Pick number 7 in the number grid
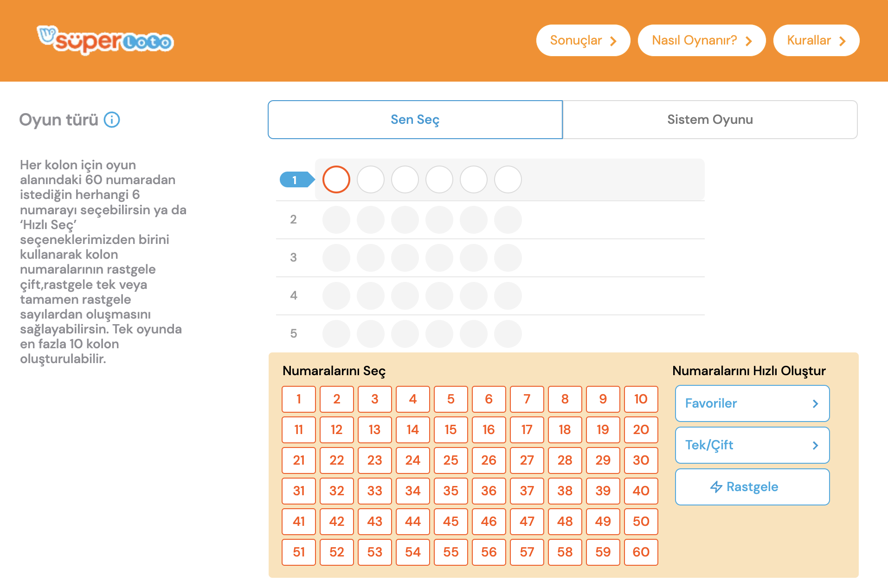This screenshot has height=588, width=888. 527,399
